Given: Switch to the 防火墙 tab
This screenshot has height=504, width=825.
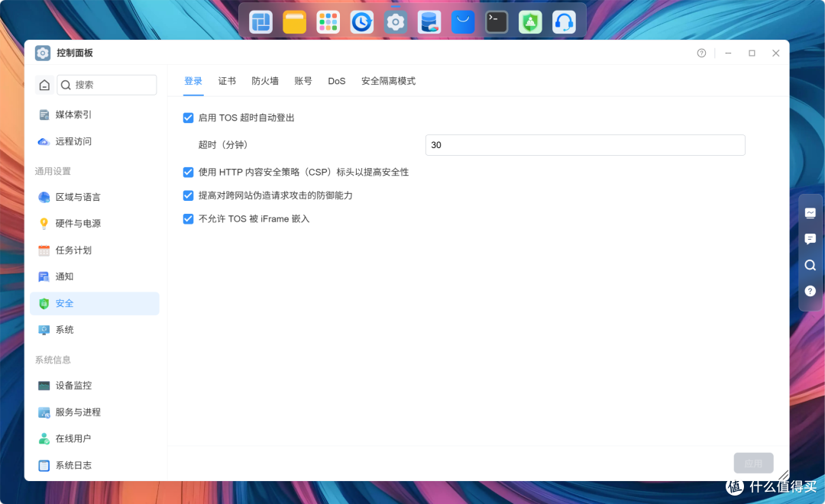Looking at the screenshot, I should 265,81.
